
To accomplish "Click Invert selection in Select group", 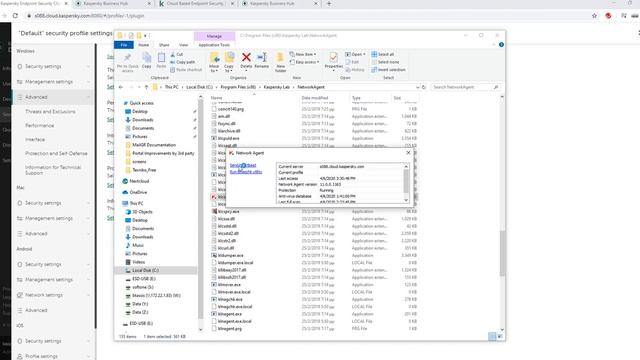I will (x=389, y=70).
